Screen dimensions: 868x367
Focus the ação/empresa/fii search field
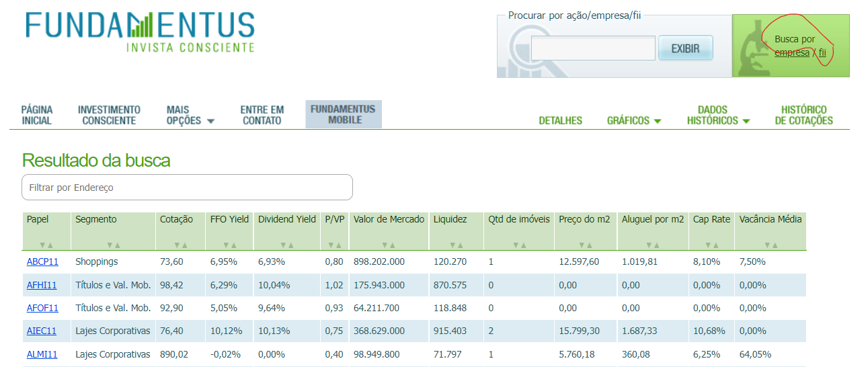pyautogui.click(x=593, y=48)
